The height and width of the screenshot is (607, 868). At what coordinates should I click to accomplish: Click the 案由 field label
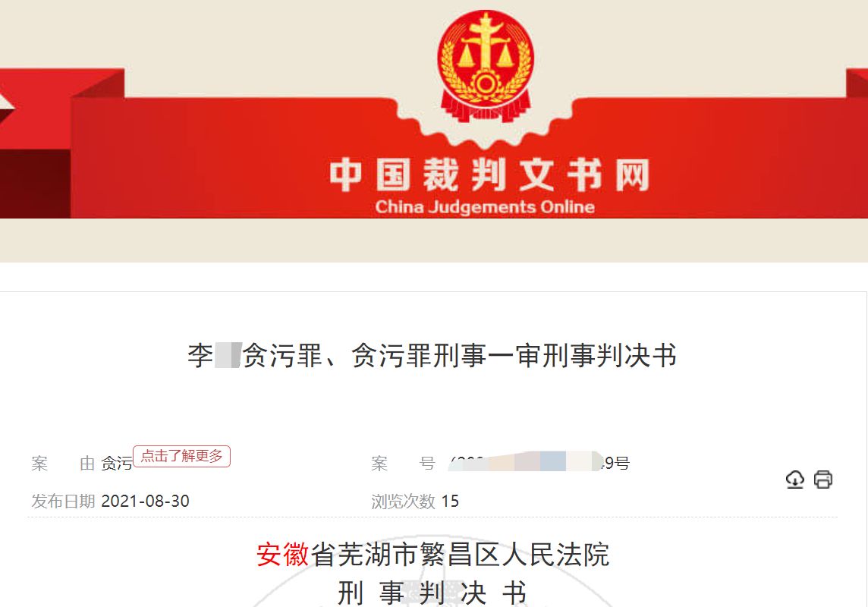[63, 463]
